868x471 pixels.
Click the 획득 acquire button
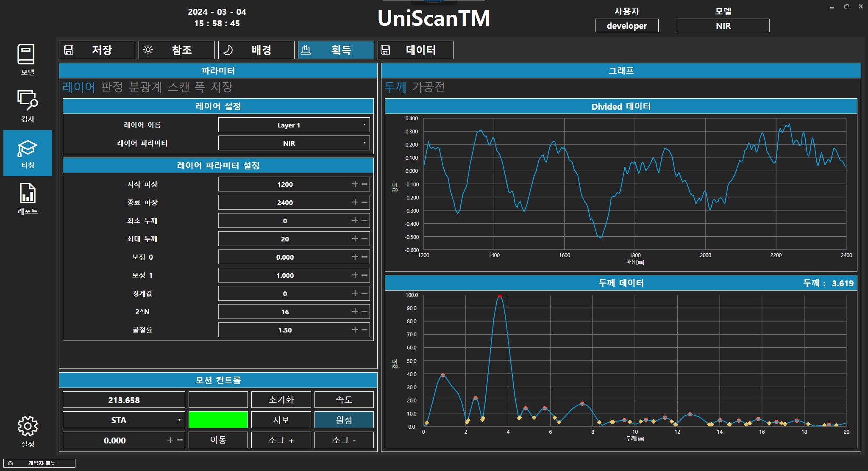(336, 50)
